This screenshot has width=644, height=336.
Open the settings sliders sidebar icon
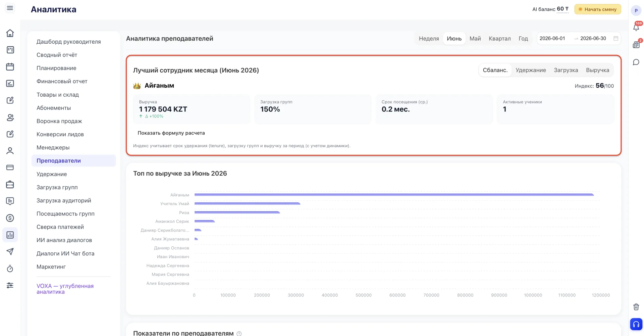pos(10,285)
